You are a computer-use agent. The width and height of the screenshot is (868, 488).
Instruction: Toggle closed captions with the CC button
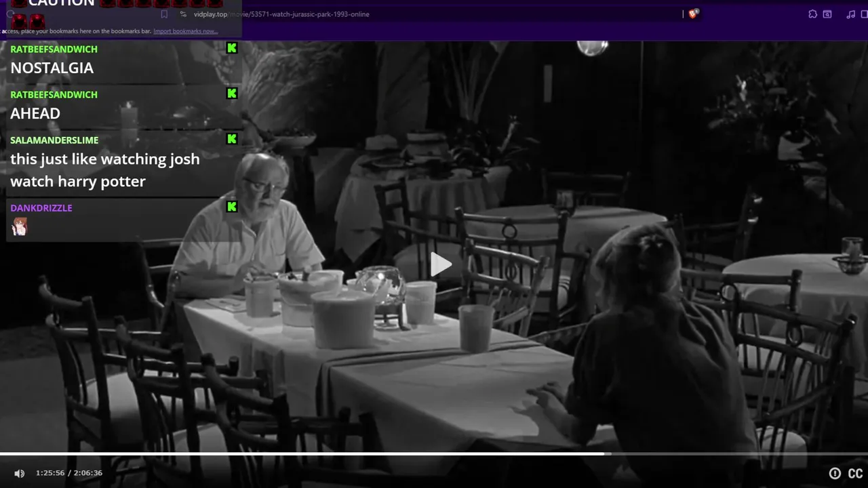click(x=856, y=474)
